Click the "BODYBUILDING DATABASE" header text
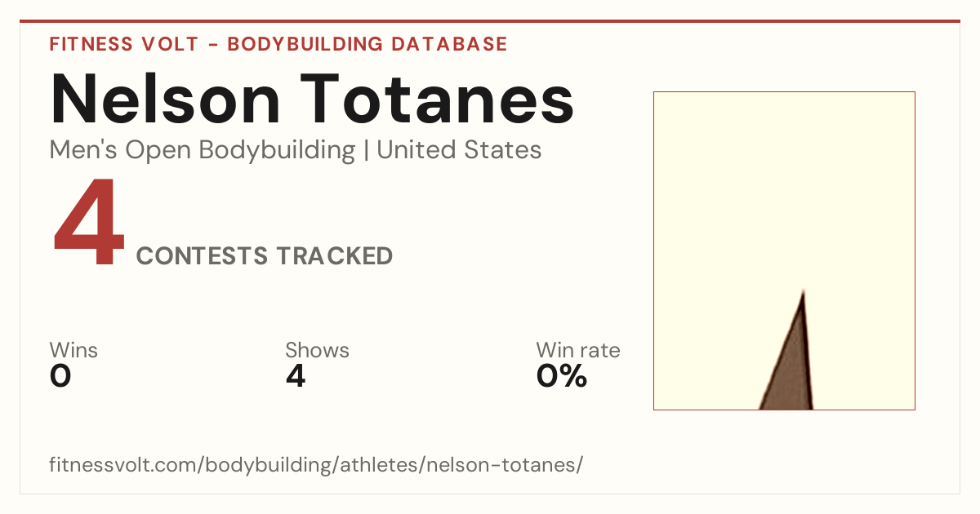Image resolution: width=980 pixels, height=514 pixels. point(367,44)
